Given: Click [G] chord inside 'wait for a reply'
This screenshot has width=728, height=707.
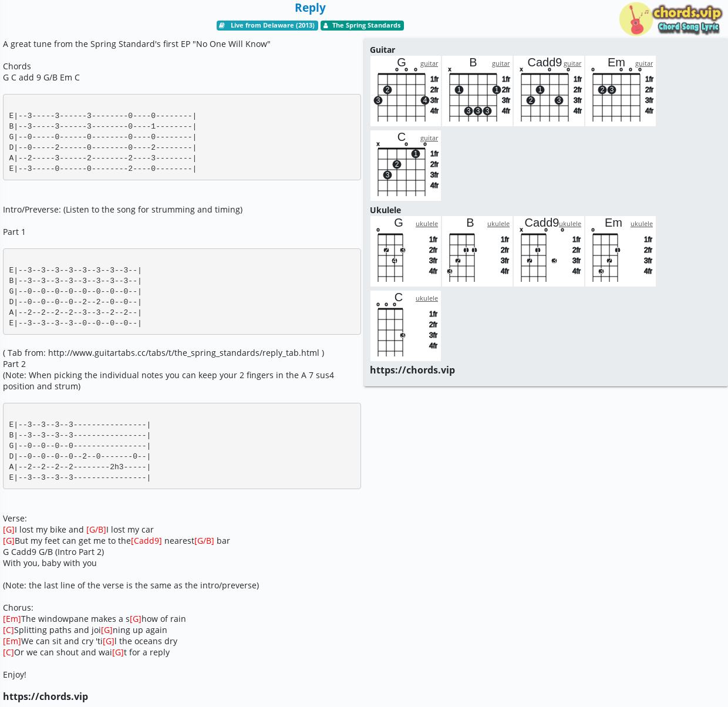Looking at the screenshot, I should pos(118,652).
